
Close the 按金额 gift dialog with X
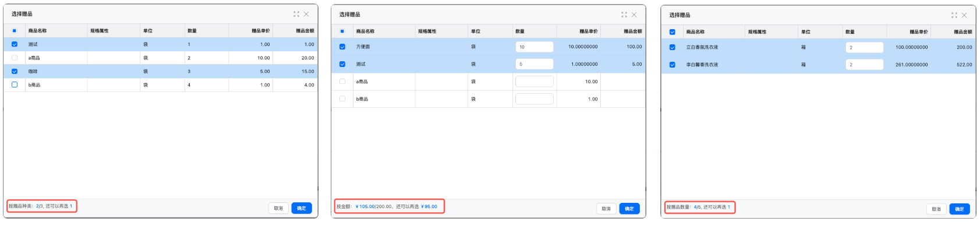(x=634, y=15)
